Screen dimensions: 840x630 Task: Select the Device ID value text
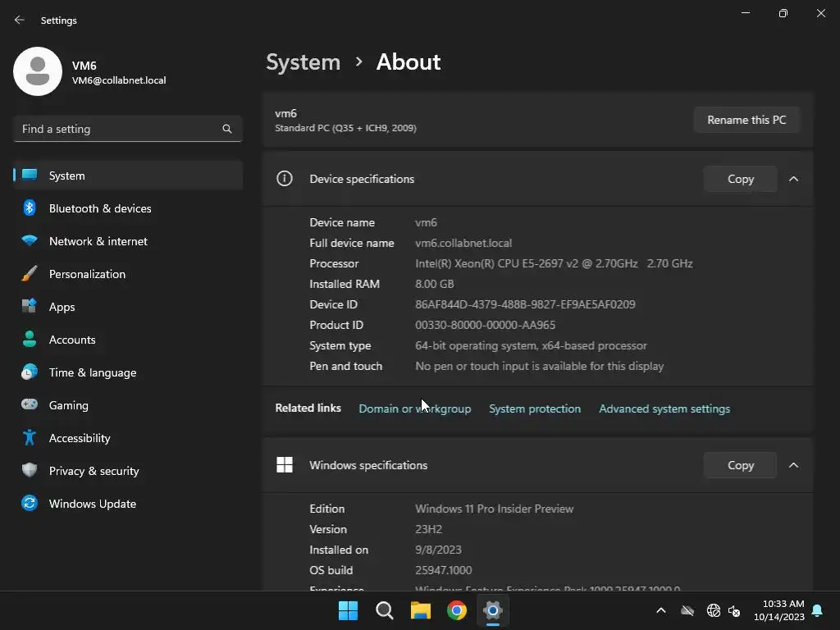[525, 304]
